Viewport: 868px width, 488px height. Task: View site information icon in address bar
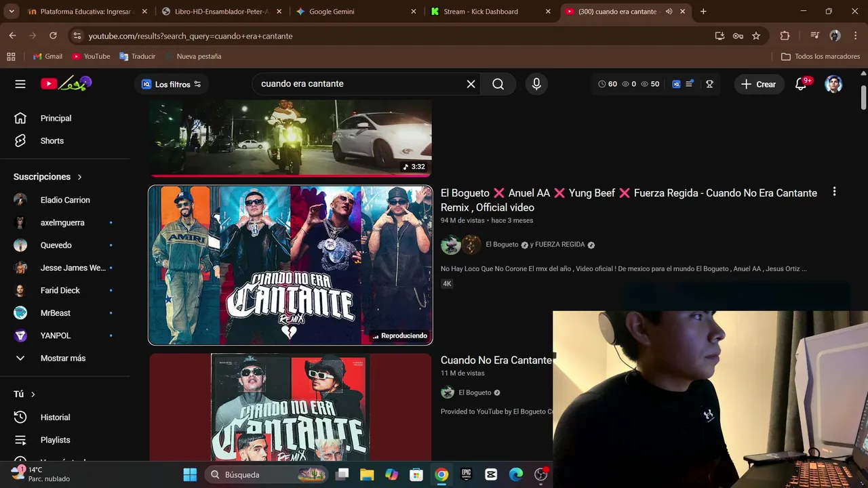[77, 36]
